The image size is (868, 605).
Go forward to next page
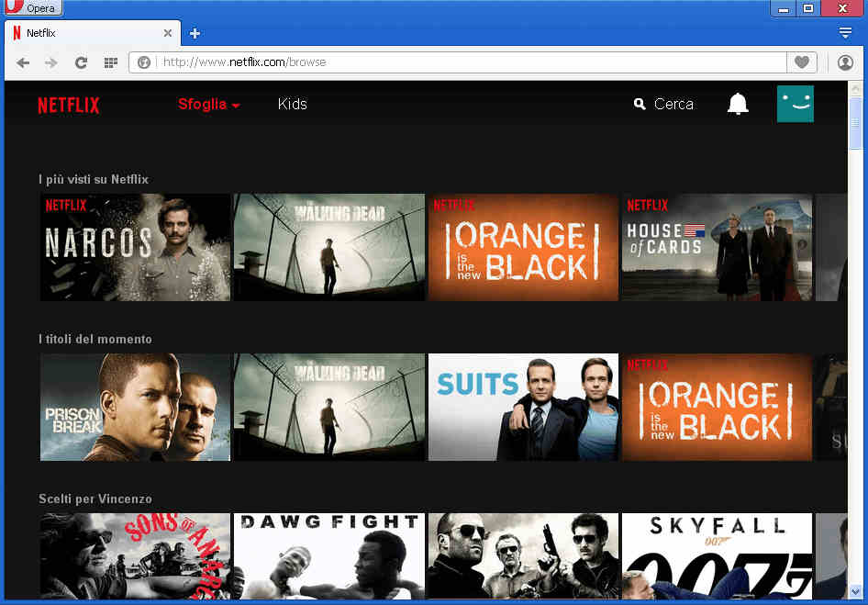pyautogui.click(x=51, y=62)
